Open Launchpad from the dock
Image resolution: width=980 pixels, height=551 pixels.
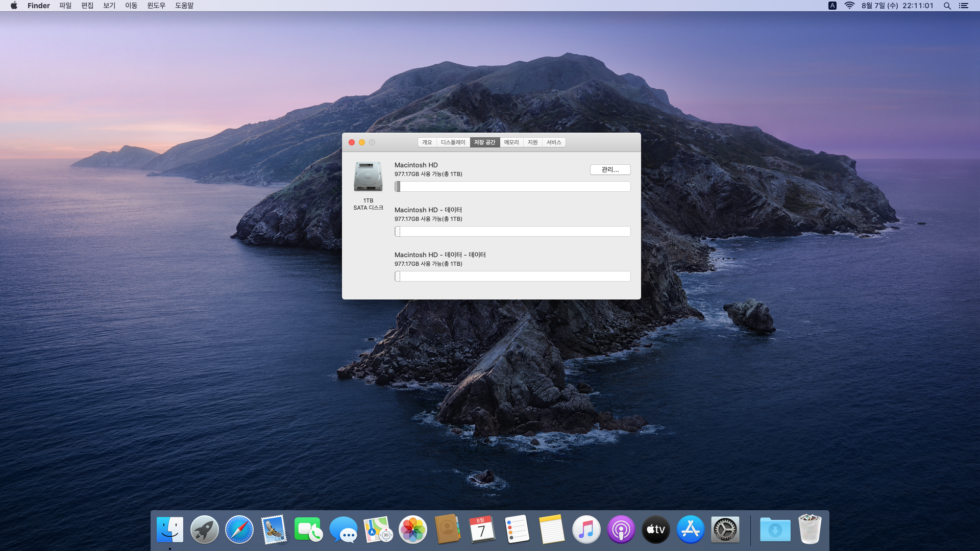click(x=204, y=530)
